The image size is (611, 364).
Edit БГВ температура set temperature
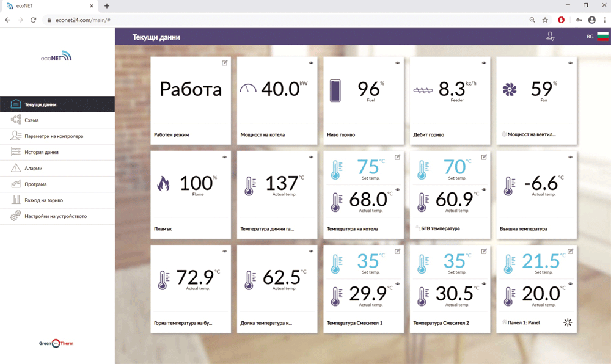[485, 156]
